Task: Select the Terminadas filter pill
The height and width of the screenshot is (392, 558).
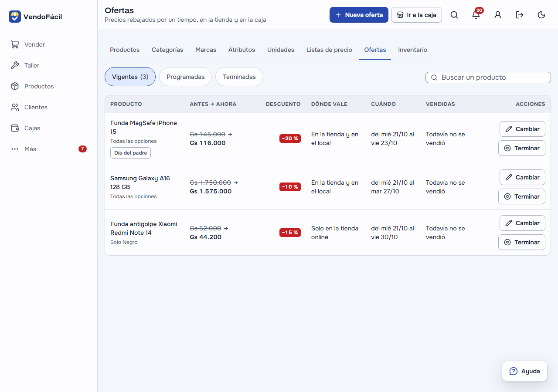Action: point(239,77)
